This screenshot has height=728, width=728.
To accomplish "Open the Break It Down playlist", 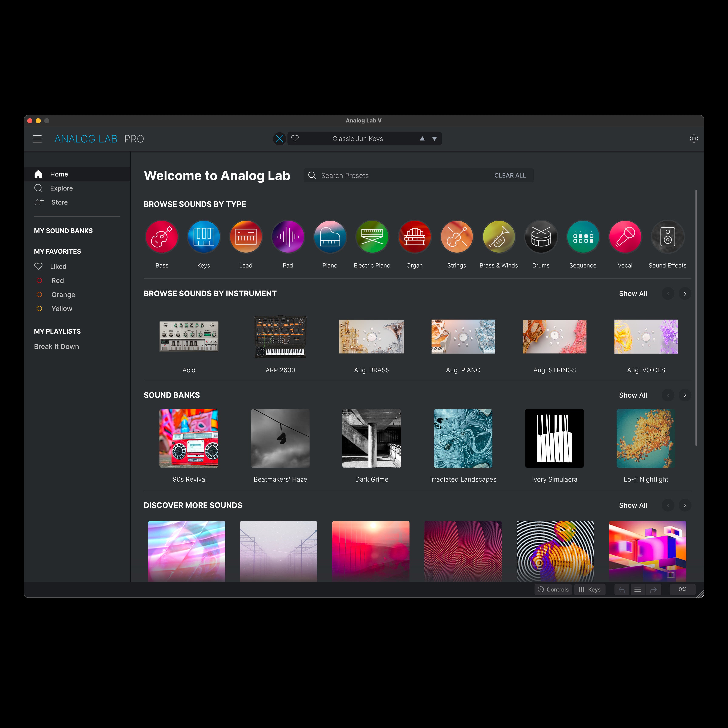I will click(x=57, y=346).
